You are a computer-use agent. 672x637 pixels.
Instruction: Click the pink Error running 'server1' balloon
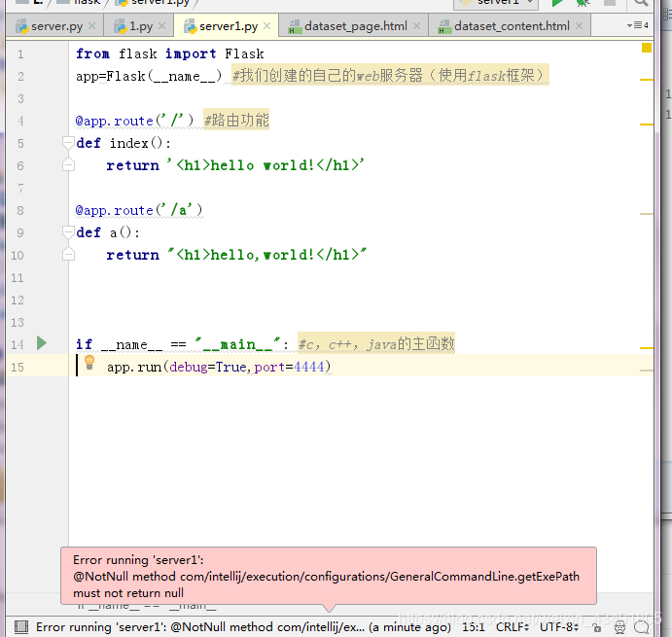(x=329, y=576)
